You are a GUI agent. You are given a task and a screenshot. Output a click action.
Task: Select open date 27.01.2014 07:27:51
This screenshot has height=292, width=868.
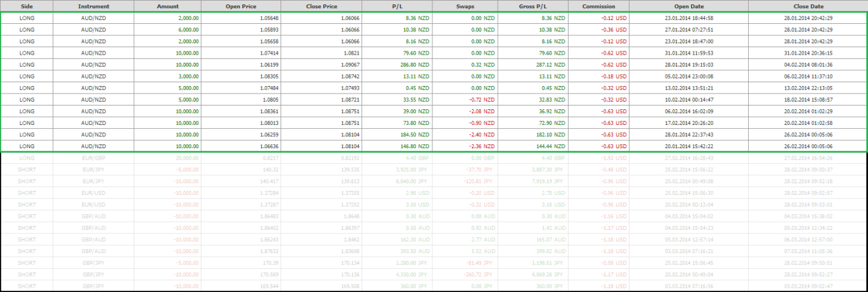[x=689, y=30]
